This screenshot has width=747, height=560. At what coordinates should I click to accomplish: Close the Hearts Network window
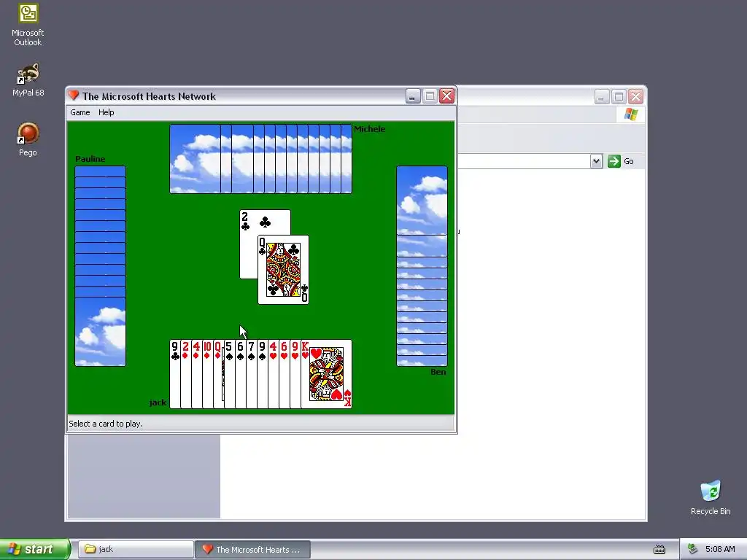pos(447,96)
